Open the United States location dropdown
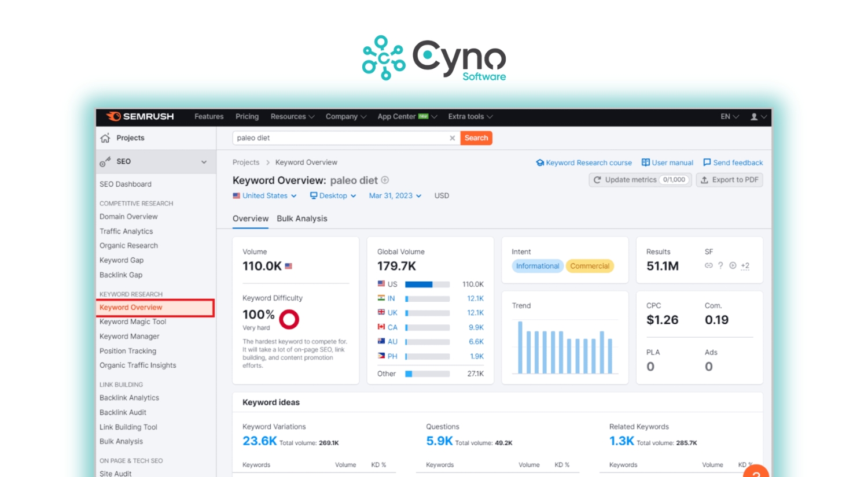Viewport: 868px width, 477px height. (264, 195)
